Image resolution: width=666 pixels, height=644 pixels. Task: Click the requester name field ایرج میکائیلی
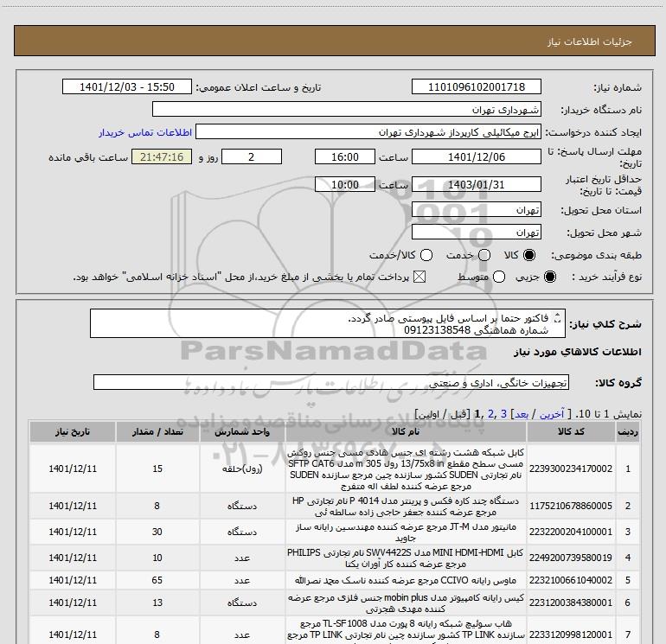[x=368, y=132]
